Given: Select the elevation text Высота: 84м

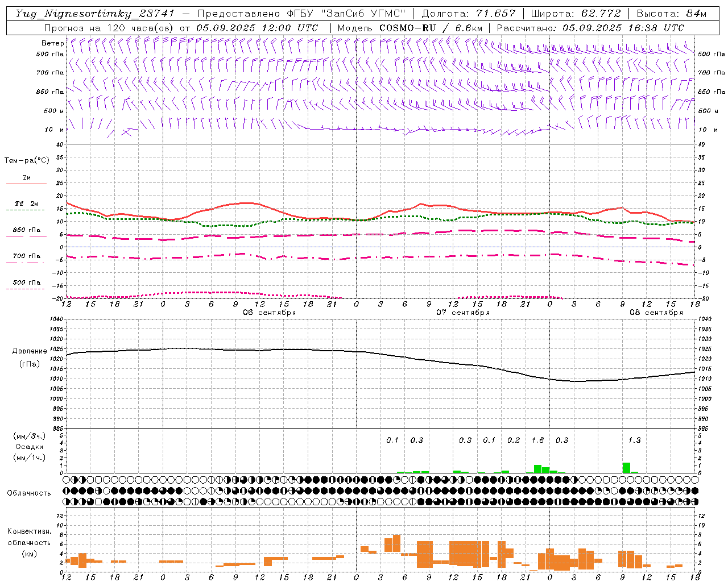Looking at the screenshot, I should pyautogui.click(x=671, y=14).
